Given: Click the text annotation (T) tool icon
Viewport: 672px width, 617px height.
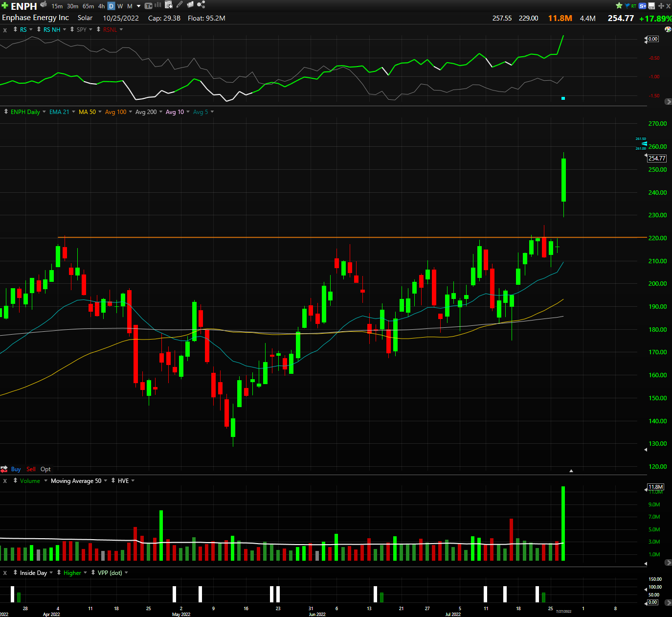Looking at the screenshot, I should point(148,6).
